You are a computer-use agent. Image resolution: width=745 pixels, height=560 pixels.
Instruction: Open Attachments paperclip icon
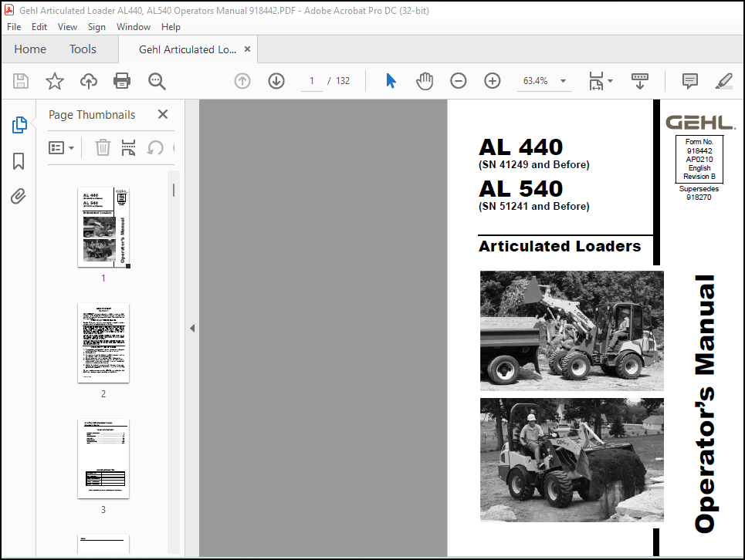pos(19,196)
